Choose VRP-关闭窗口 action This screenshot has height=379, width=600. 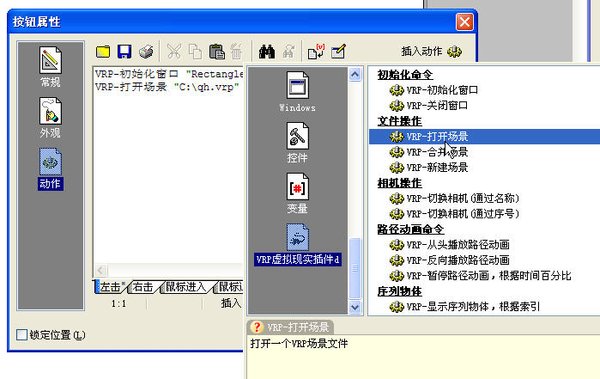click(429, 106)
